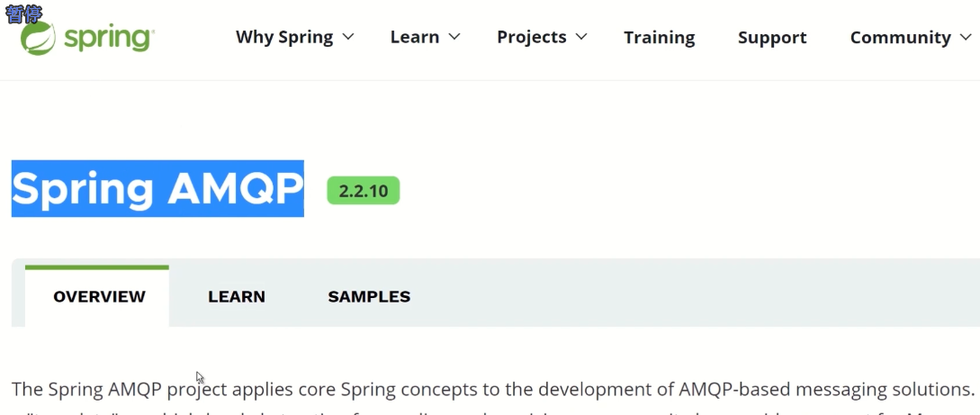Screen dimensions: 980x415
Task: Expand the Projects chevron arrow
Action: tap(581, 37)
